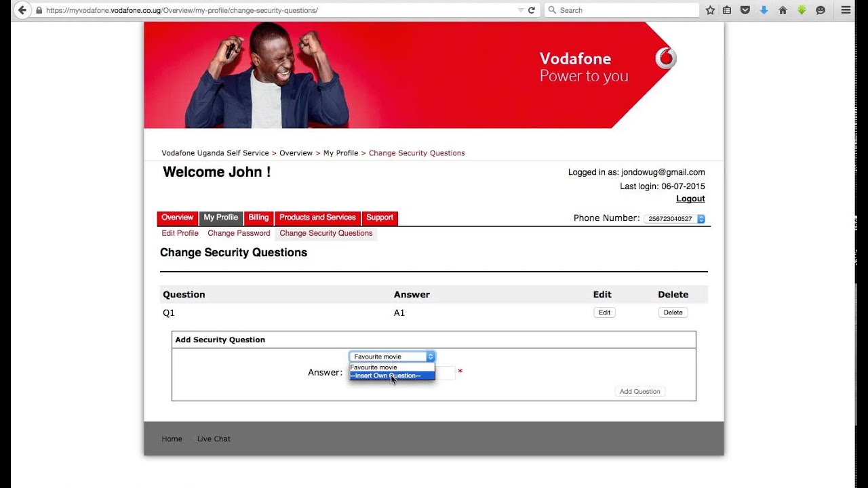
Task: Click the Question column header
Action: tap(184, 295)
